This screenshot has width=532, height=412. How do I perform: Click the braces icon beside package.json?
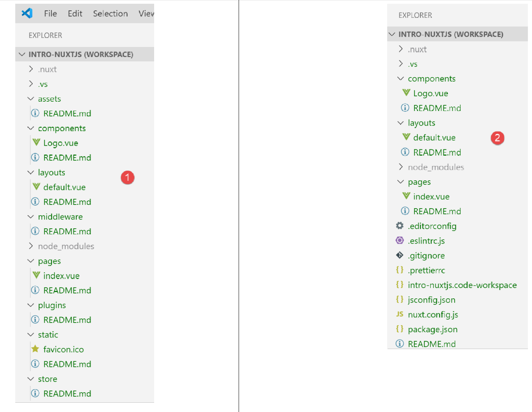[399, 329]
